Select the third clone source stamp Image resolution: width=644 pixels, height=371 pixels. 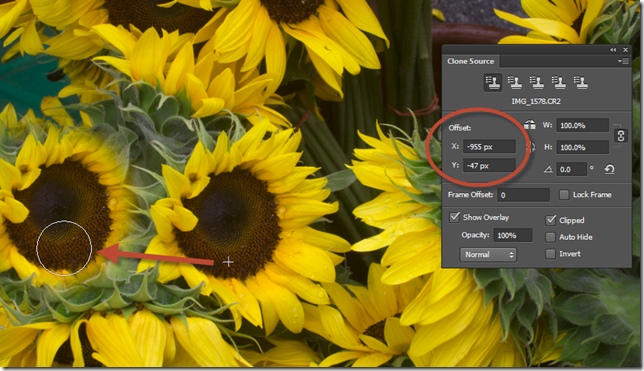coord(536,83)
